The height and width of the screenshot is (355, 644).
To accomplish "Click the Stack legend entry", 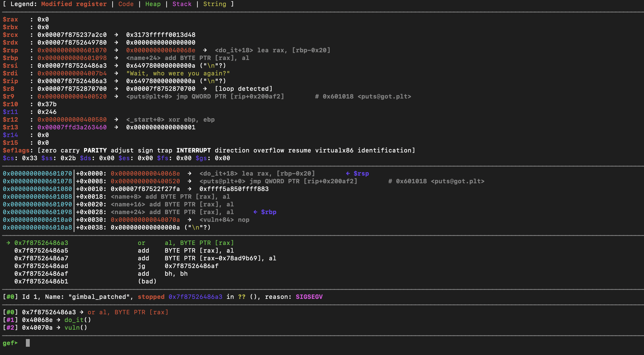I will tap(182, 4).
